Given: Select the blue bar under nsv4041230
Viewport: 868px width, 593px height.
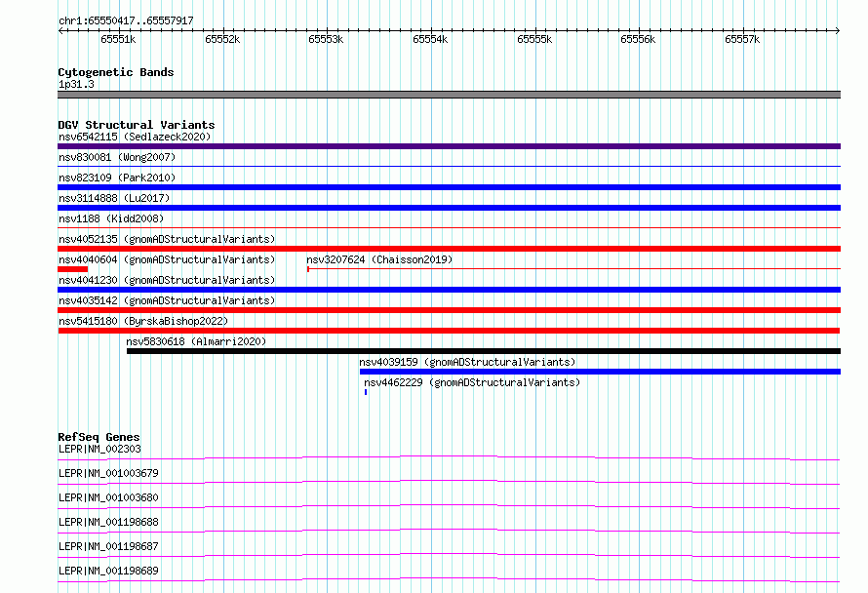Looking at the screenshot, I should pyautogui.click(x=449, y=290).
